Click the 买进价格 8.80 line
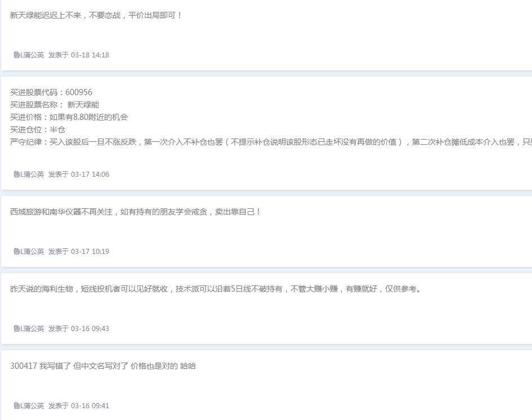The image size is (532, 420). [69, 117]
